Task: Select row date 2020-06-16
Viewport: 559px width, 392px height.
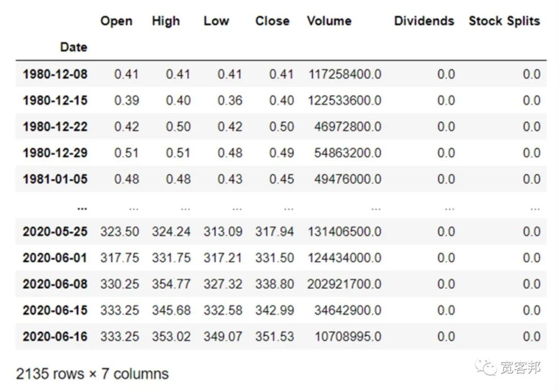Action: (55, 337)
